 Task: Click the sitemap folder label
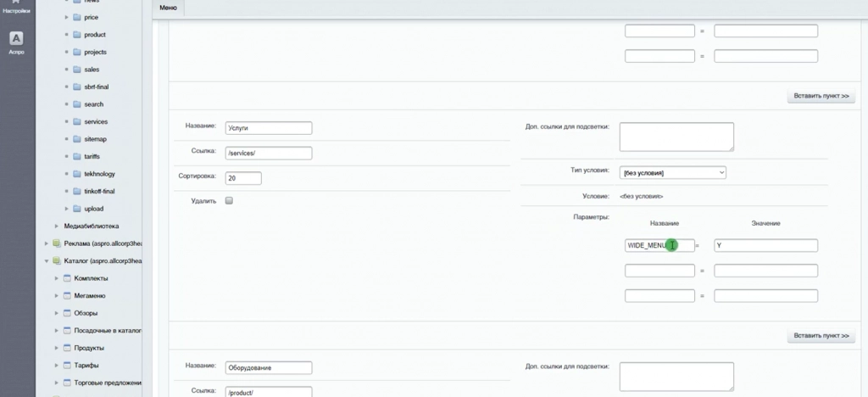pyautogui.click(x=95, y=139)
